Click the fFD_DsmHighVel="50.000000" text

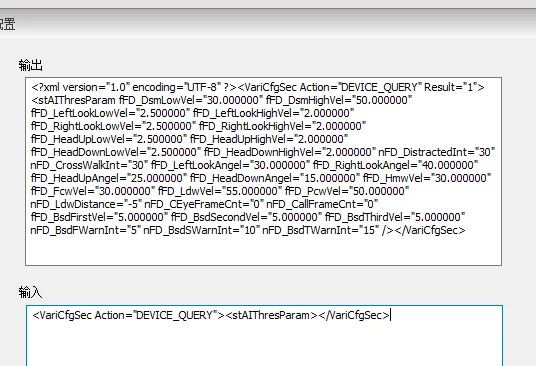pos(339,100)
